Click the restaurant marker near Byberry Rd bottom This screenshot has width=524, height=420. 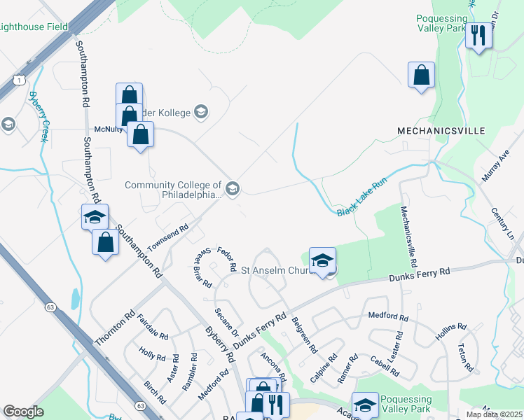(x=277, y=405)
